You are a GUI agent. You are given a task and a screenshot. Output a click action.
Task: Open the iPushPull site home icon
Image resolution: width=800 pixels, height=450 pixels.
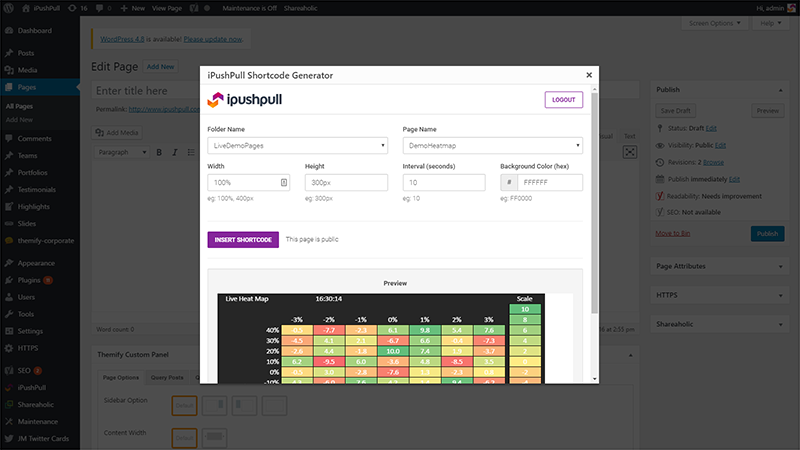(x=26, y=8)
